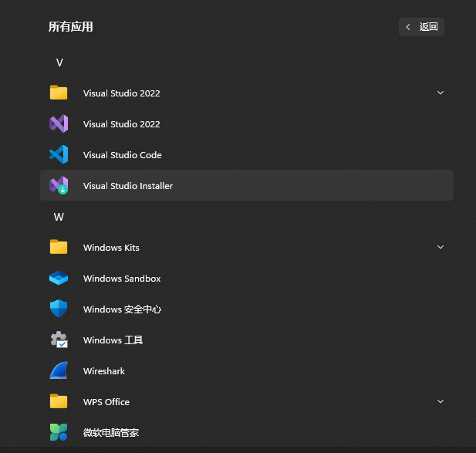The image size is (476, 453).
Task: Click the Windows 安全中心 text
Action: click(x=122, y=309)
